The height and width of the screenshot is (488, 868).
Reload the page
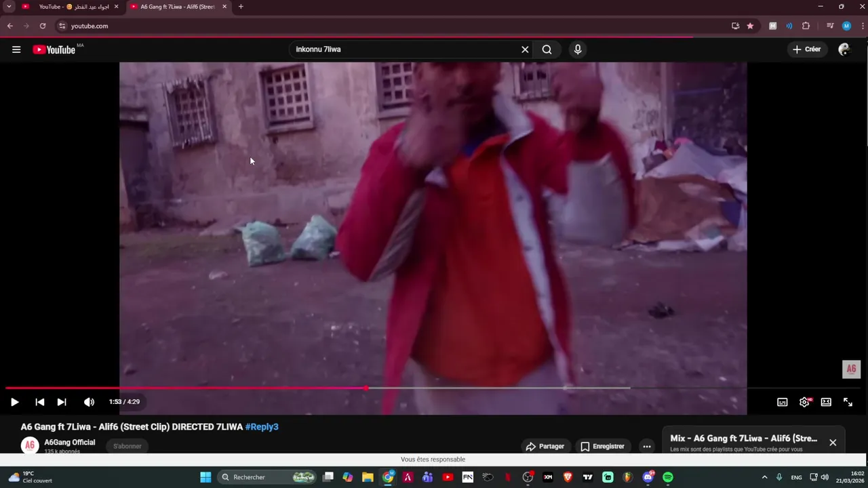point(43,26)
